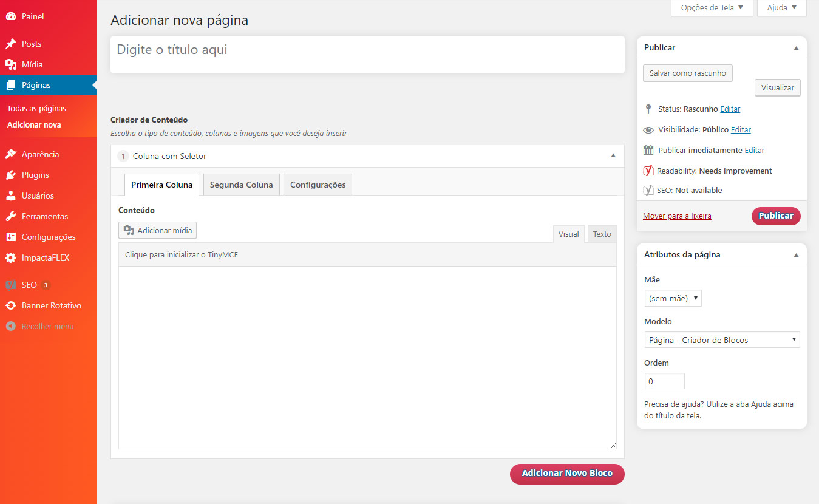The width and height of the screenshot is (819, 504).
Task: Click the Páginas pages icon
Action: [11, 85]
